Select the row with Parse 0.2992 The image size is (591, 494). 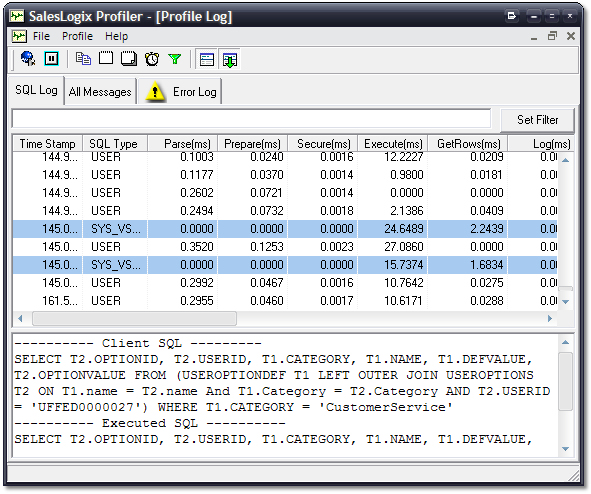tap(285, 283)
